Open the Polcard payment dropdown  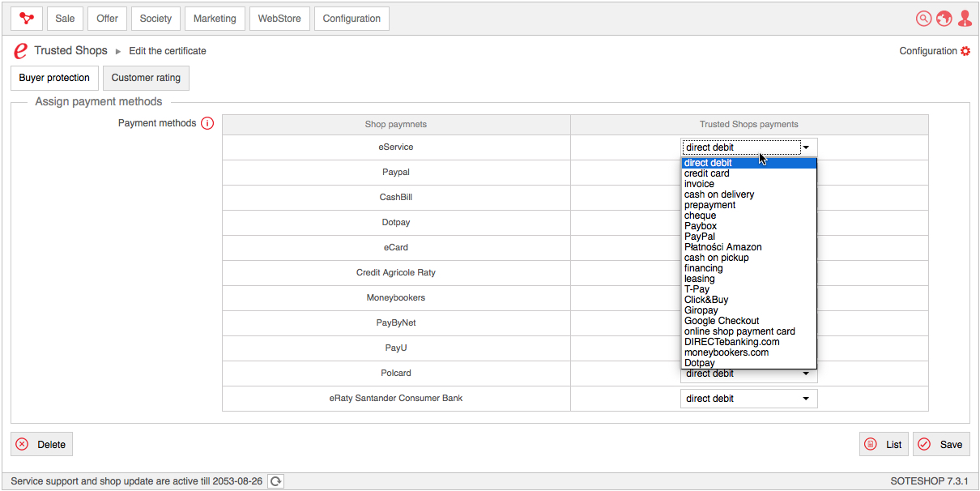coord(749,374)
